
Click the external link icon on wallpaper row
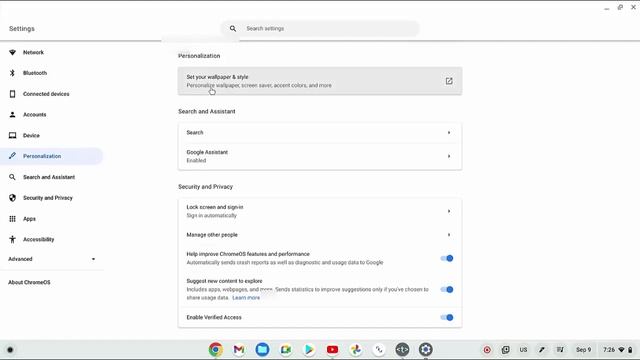coord(449,81)
